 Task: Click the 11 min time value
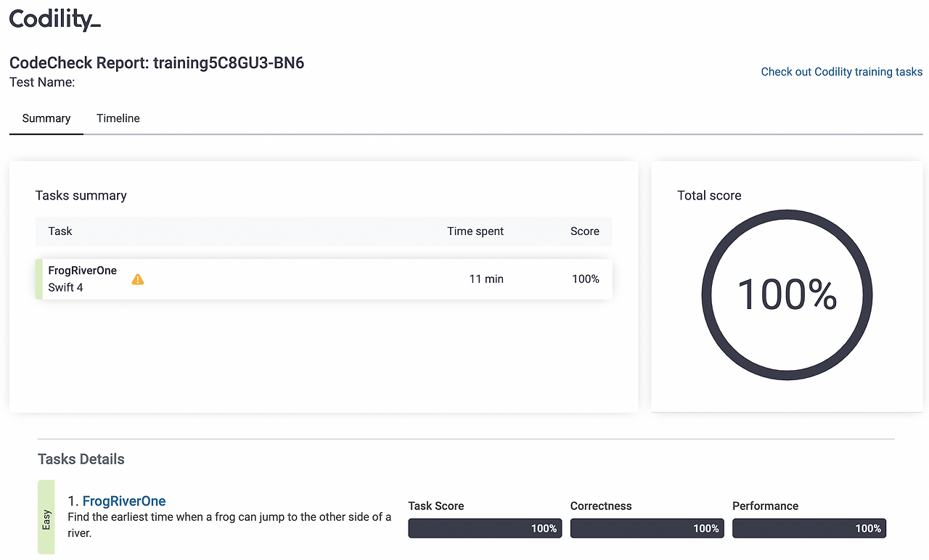click(x=486, y=279)
